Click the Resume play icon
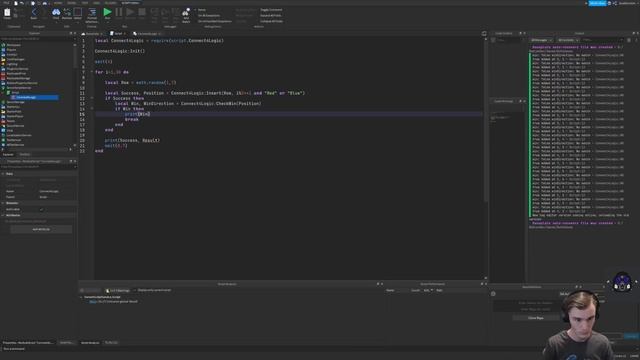The height and width of the screenshot is (360, 640). point(130,13)
